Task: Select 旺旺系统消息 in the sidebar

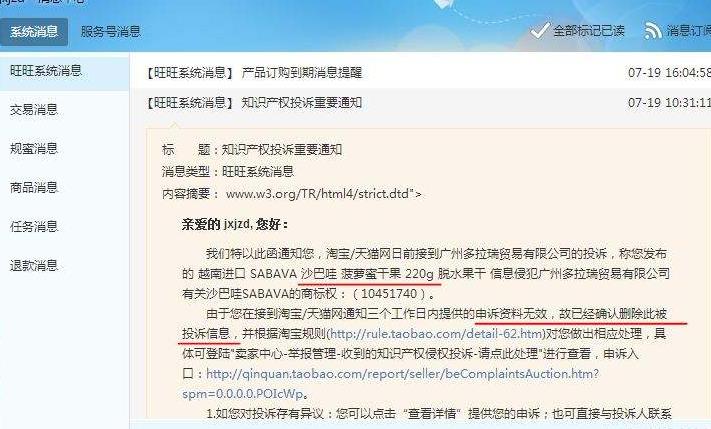Action: (x=64, y=71)
